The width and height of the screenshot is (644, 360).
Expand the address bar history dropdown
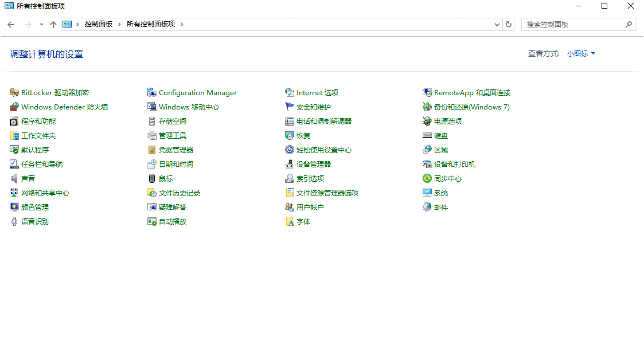[x=497, y=24]
